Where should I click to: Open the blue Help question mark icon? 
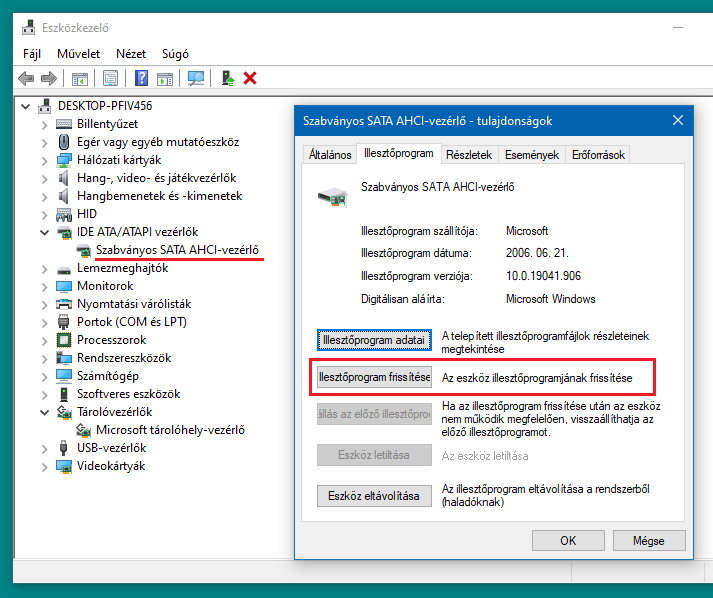pos(141,78)
